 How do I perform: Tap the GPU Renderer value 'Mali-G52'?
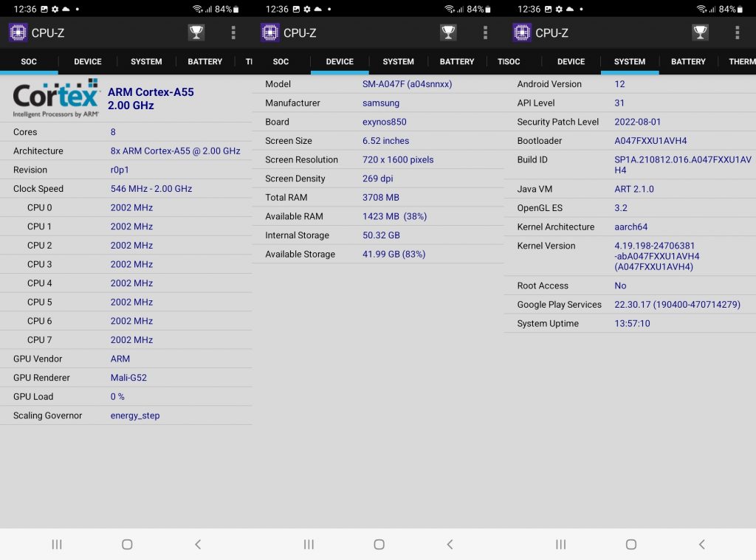click(128, 378)
